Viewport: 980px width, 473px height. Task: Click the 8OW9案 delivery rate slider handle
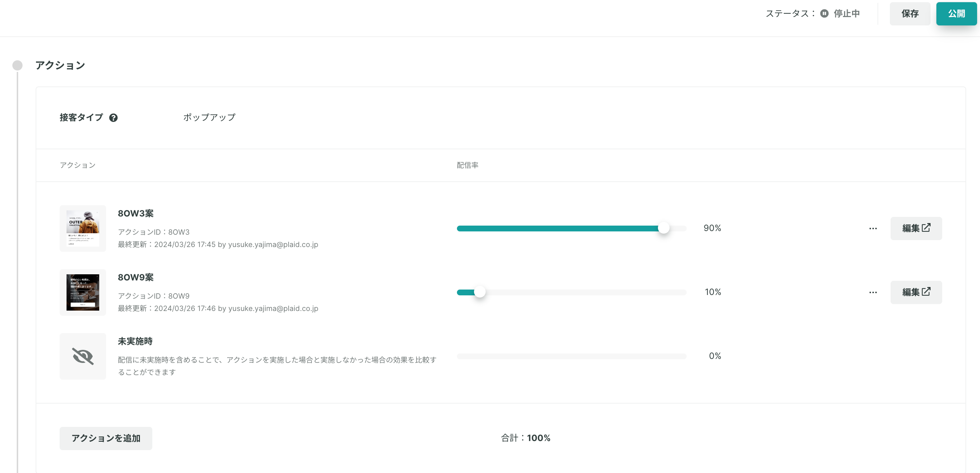click(x=480, y=292)
